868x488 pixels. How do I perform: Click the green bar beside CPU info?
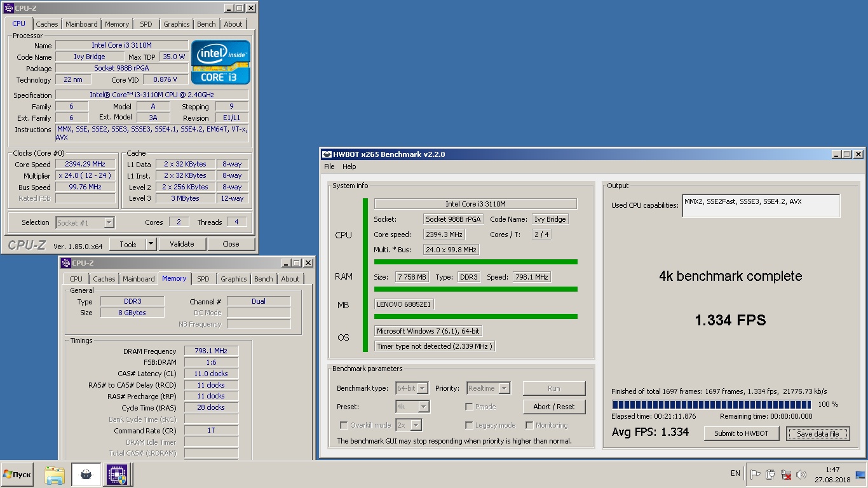[x=365, y=274]
